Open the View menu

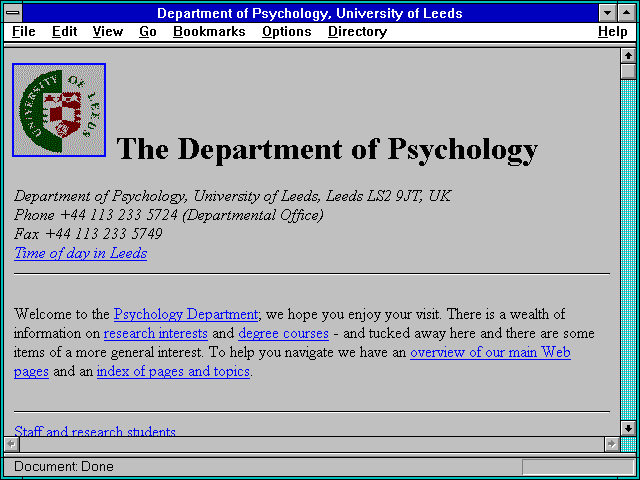point(107,32)
